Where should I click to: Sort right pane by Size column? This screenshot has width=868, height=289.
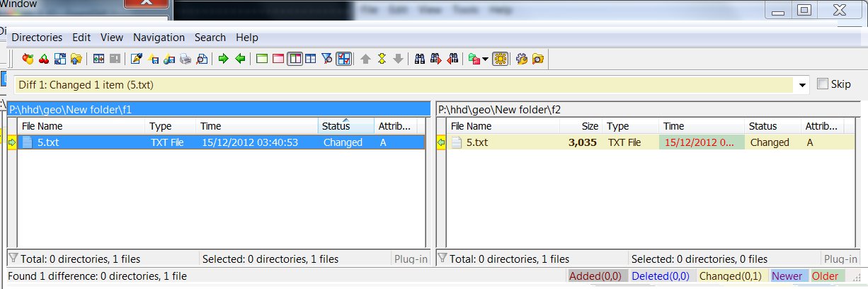(x=582, y=126)
